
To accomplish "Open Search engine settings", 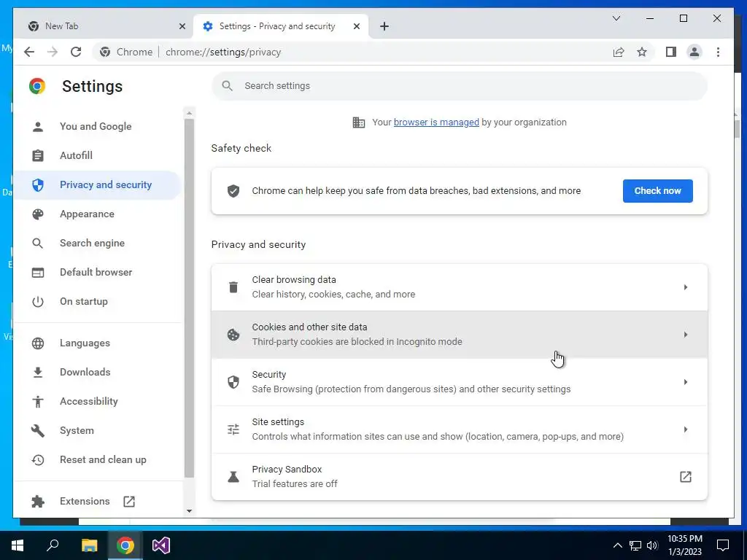I will pyautogui.click(x=97, y=243).
